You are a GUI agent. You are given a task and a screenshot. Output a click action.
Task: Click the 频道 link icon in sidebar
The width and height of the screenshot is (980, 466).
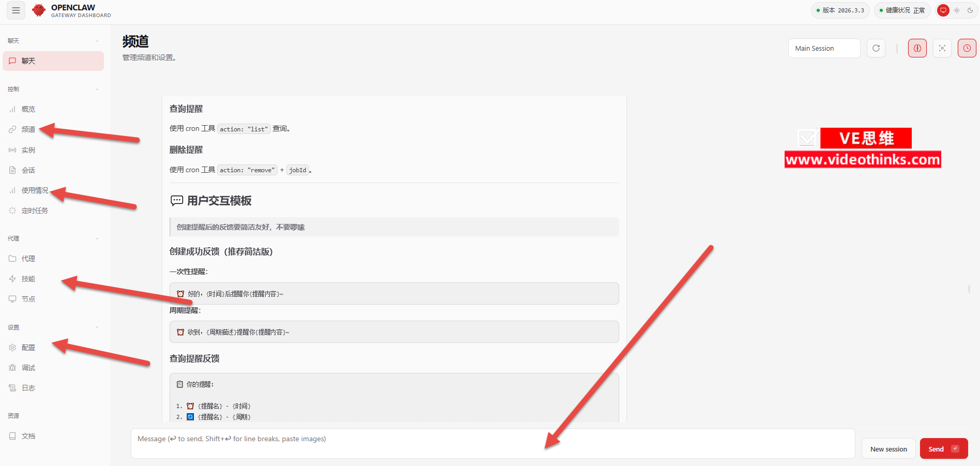(12, 129)
